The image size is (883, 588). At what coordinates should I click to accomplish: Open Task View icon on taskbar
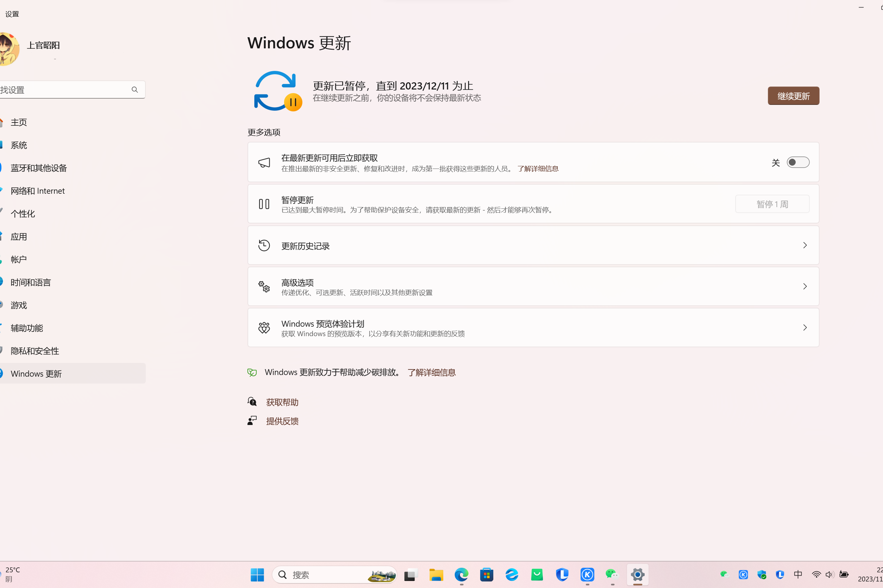coord(411,574)
